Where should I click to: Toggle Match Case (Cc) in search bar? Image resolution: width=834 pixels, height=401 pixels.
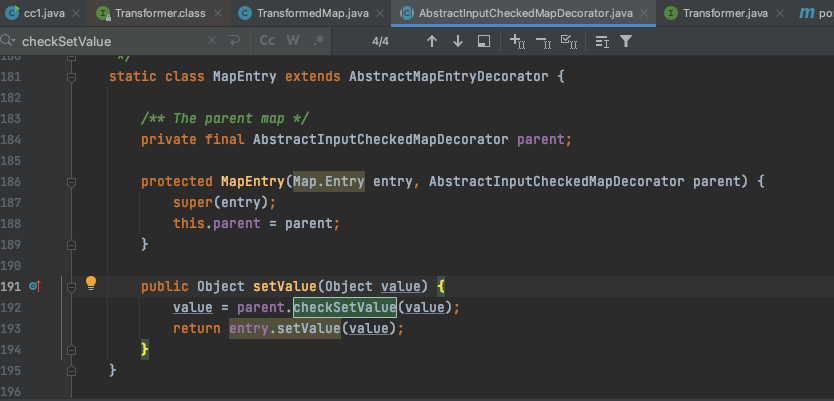point(267,40)
